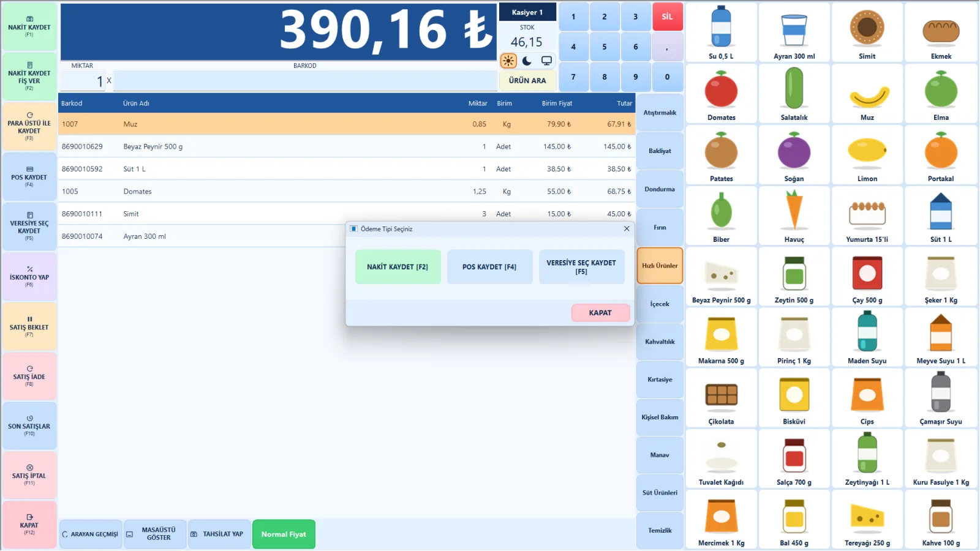Open SON SATIŞLAR (F10)
The image size is (980, 551).
[x=29, y=425]
